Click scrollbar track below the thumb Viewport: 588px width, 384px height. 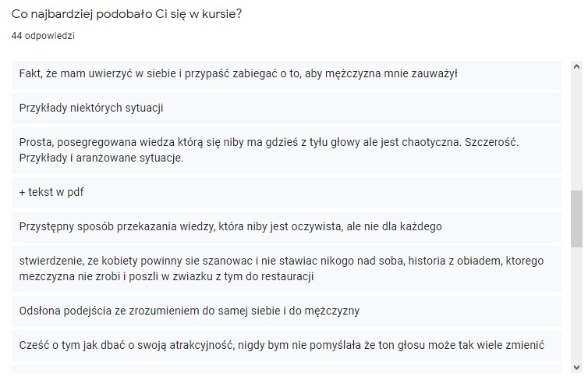pyautogui.click(x=576, y=304)
